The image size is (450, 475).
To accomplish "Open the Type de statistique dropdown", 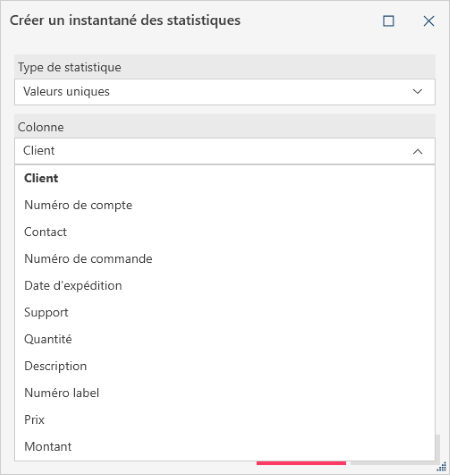I will [x=225, y=92].
